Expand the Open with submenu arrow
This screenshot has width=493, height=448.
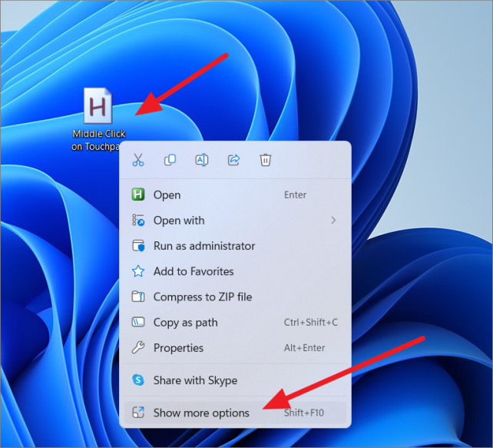333,221
